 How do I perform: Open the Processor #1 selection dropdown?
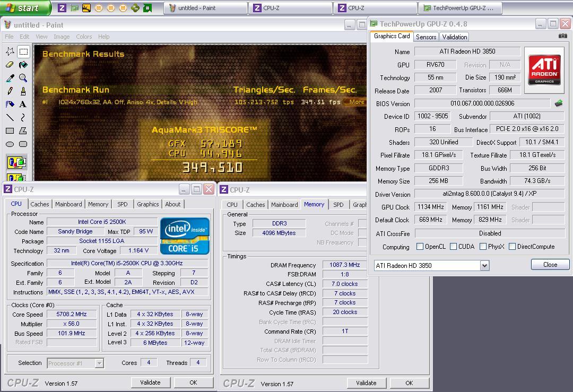click(99, 363)
